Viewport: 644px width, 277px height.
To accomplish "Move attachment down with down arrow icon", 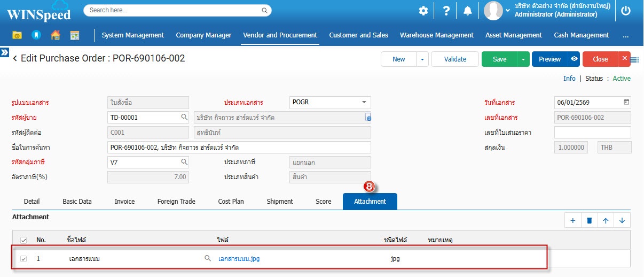I will pos(622,220).
